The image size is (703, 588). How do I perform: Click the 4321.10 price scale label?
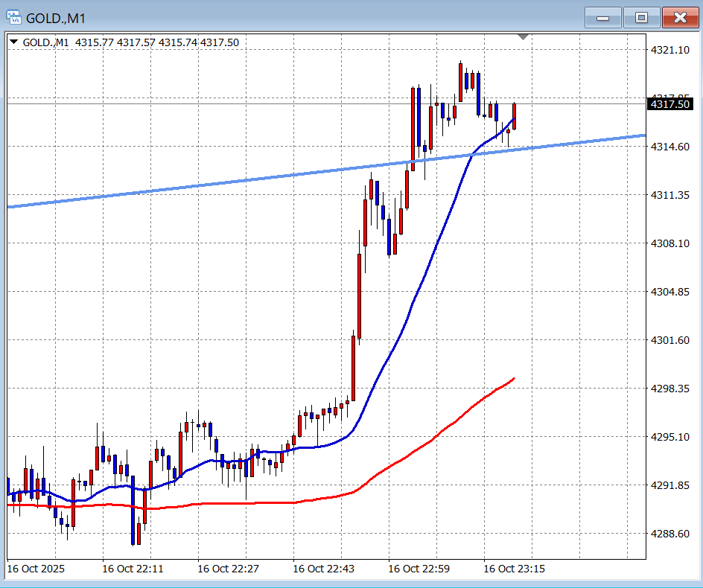point(669,50)
